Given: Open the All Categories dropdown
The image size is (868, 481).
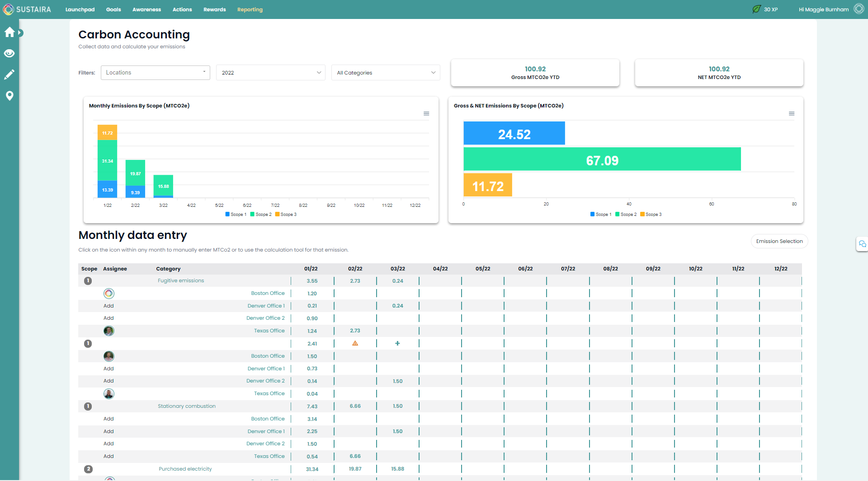Looking at the screenshot, I should click(x=386, y=73).
